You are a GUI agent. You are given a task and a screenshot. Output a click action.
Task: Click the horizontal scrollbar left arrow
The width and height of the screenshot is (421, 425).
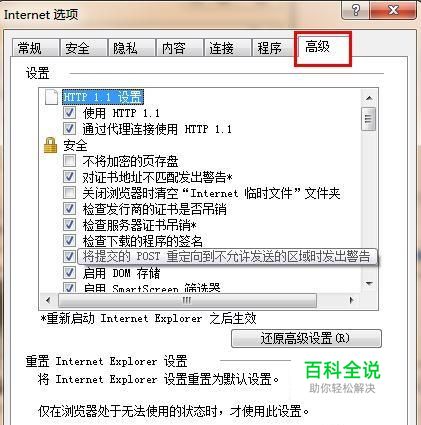click(49, 300)
